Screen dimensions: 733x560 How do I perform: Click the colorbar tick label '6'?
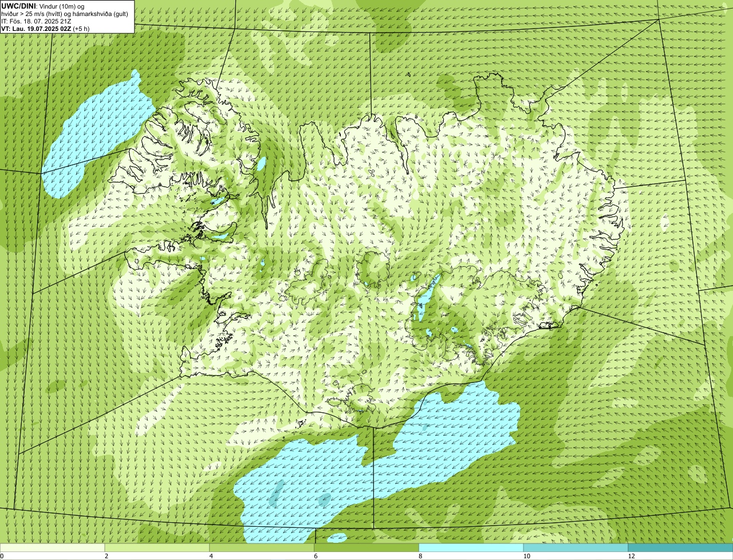316,556
